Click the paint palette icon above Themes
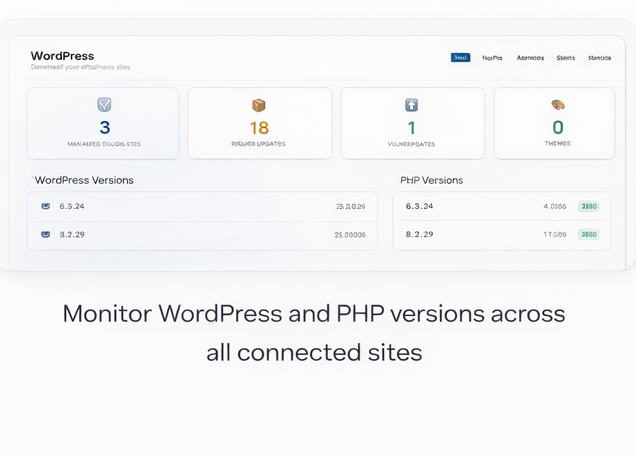This screenshot has height=456, width=636. (x=558, y=105)
